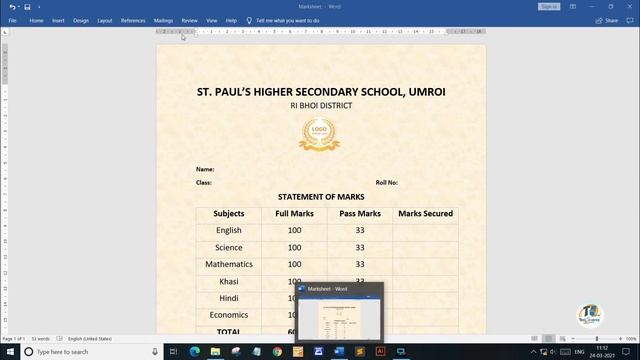This screenshot has width=640, height=360.
Task: Click the tab selector at ruler corner
Action: coord(5,32)
